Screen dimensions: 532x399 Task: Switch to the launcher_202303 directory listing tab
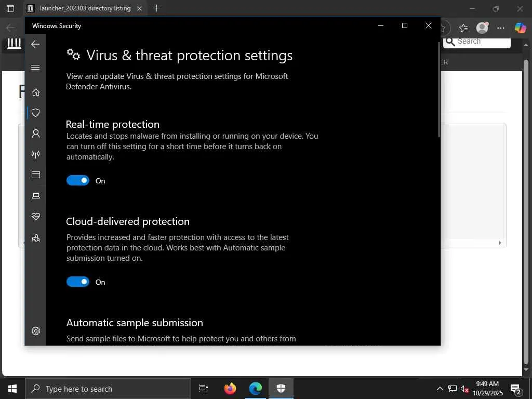pos(85,8)
